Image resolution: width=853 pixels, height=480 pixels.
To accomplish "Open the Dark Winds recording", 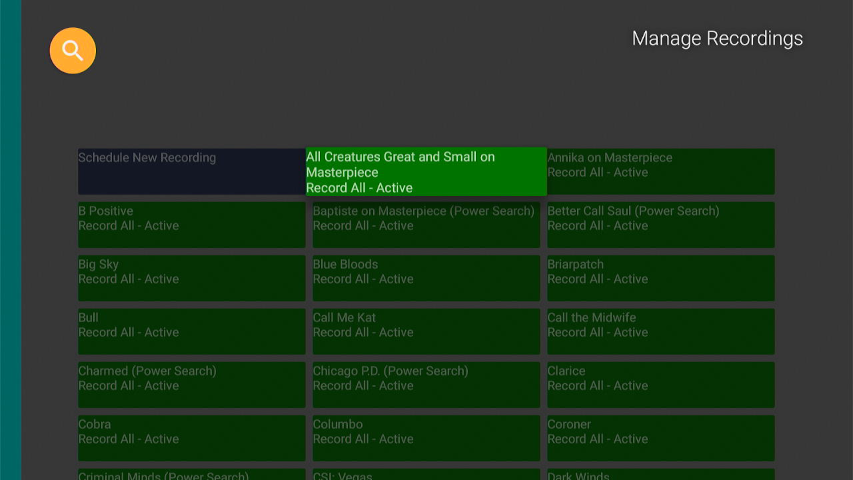I will pos(660,474).
